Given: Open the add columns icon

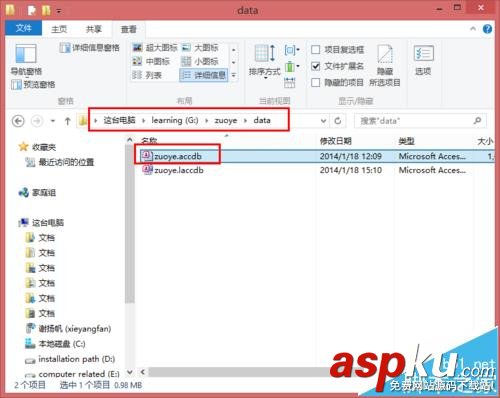Looking at the screenshot, I should [292, 66].
